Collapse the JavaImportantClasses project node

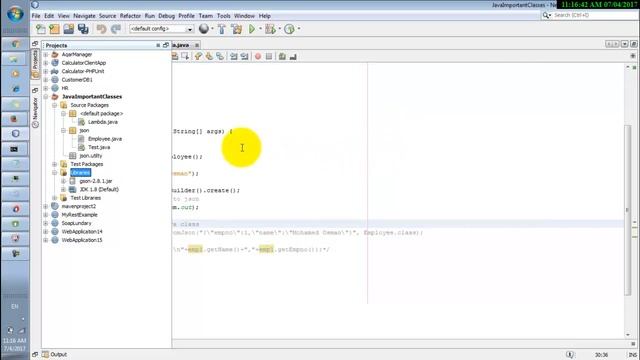pyautogui.click(x=46, y=97)
